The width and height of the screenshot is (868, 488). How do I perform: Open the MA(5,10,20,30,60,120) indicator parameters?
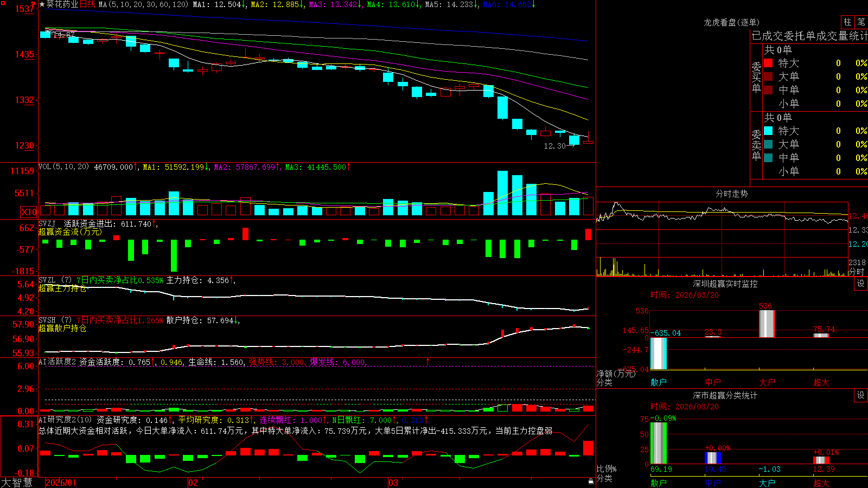[143, 4]
